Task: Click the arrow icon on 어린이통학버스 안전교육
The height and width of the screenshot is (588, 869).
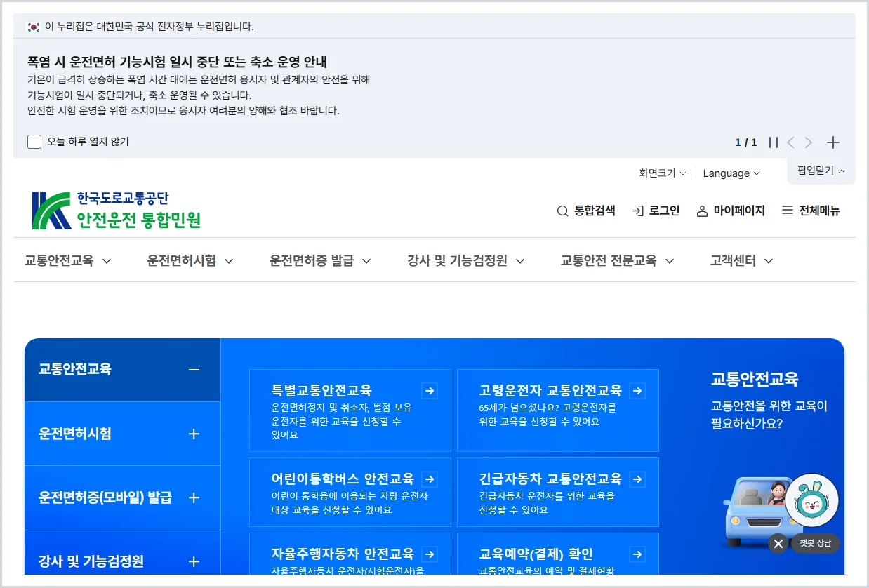Action: 430,479
